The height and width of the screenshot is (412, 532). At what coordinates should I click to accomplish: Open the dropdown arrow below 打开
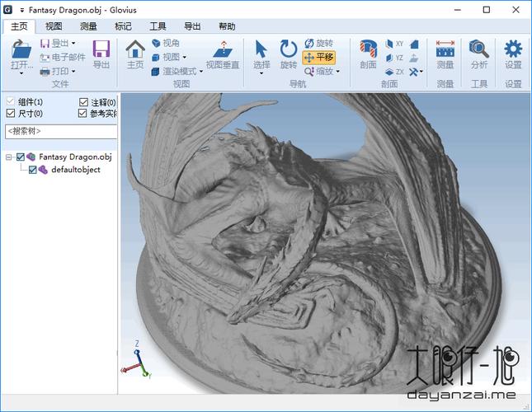click(x=21, y=73)
